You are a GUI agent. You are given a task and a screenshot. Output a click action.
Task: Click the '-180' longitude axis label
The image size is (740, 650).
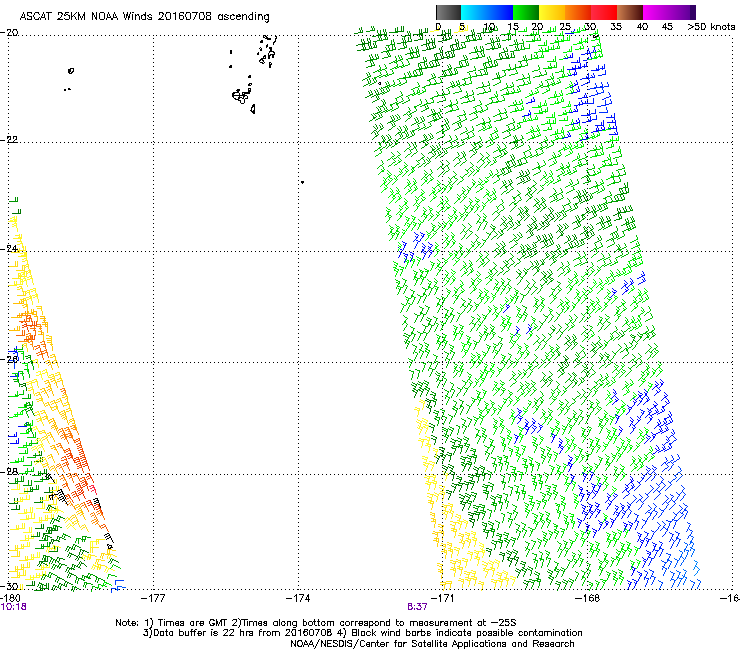point(10,598)
